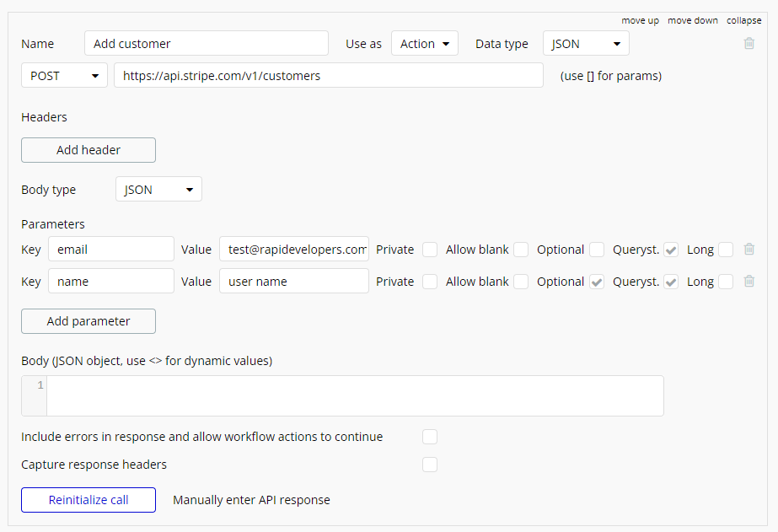Toggle Long checkbox for email parameter
The height and width of the screenshot is (532, 778).
[x=726, y=250]
